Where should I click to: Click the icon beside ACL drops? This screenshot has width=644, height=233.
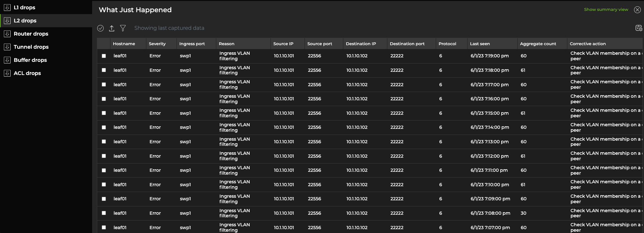pyautogui.click(x=7, y=73)
